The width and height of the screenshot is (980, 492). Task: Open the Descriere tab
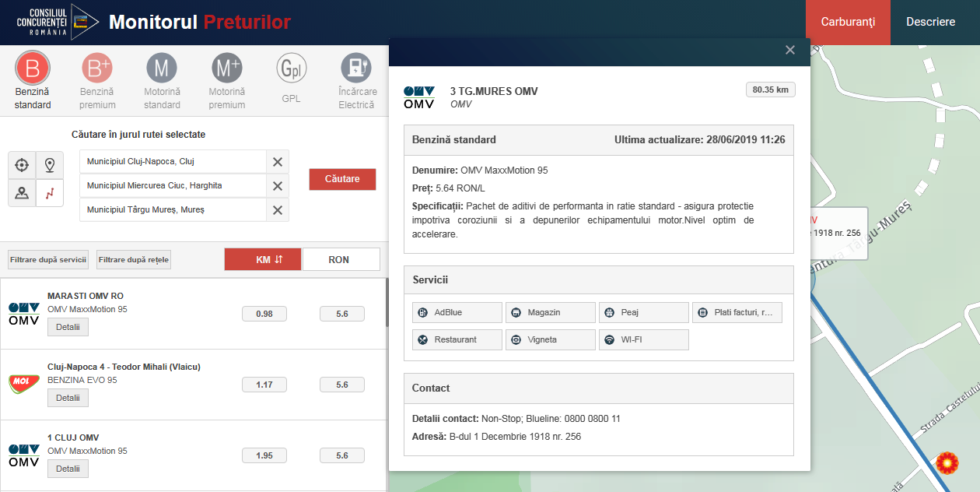pos(930,22)
